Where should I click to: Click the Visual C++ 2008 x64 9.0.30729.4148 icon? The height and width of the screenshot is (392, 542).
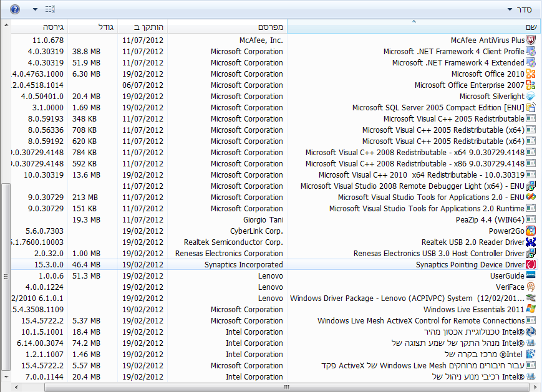tap(531, 152)
